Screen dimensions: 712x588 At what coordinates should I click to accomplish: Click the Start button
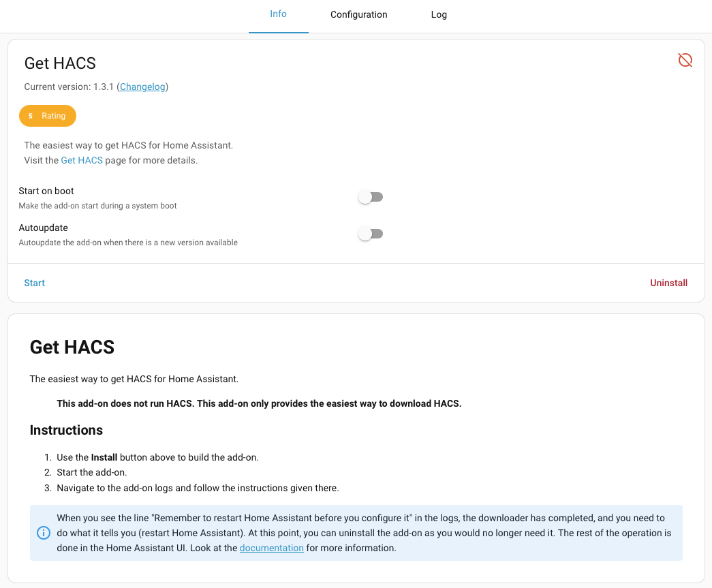35,283
